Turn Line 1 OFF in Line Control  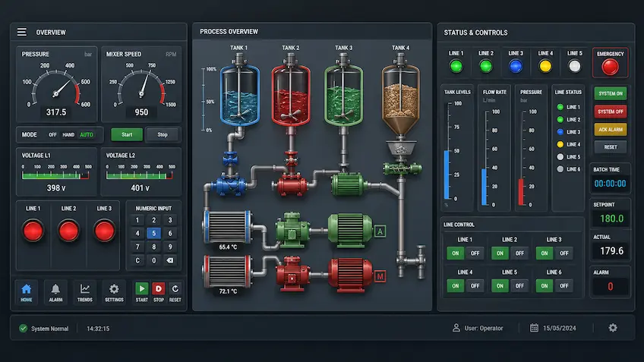(475, 253)
